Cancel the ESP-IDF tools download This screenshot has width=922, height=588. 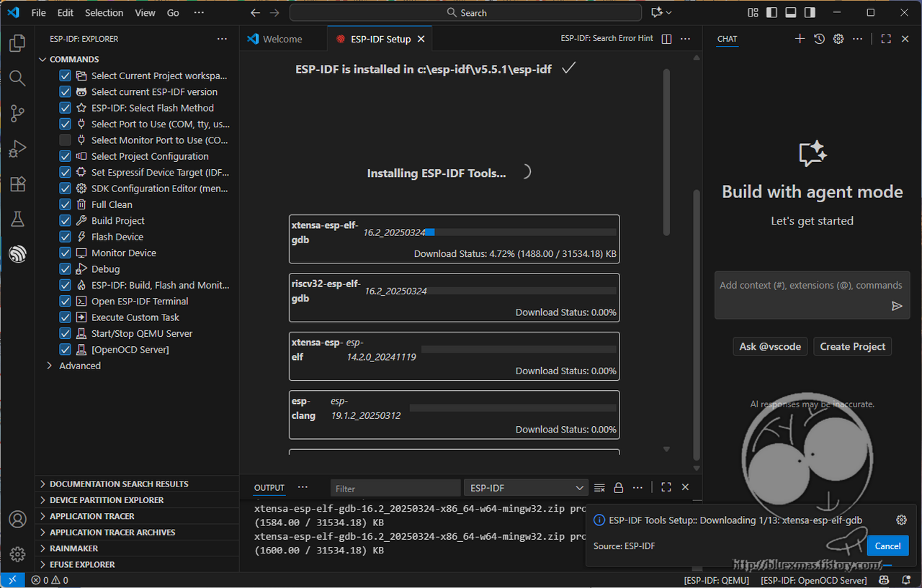pos(887,546)
